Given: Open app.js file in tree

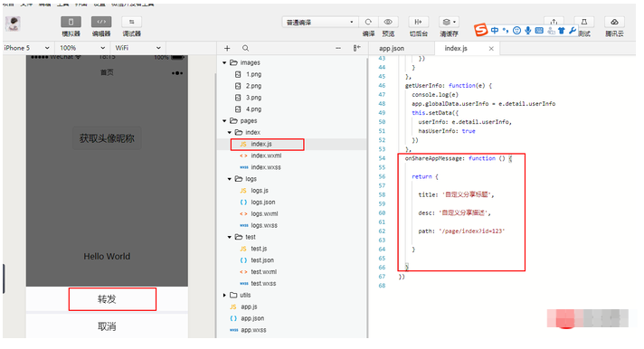Looking at the screenshot, I should tap(249, 307).
